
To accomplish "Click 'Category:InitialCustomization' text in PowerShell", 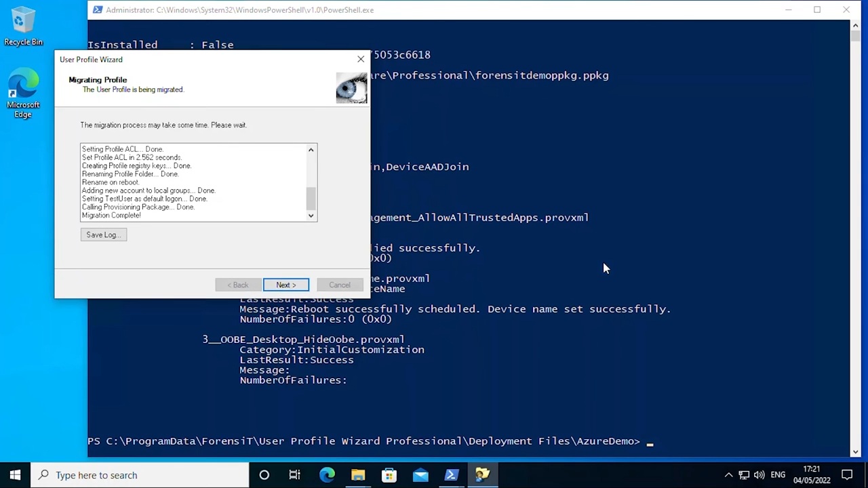I will pos(332,350).
